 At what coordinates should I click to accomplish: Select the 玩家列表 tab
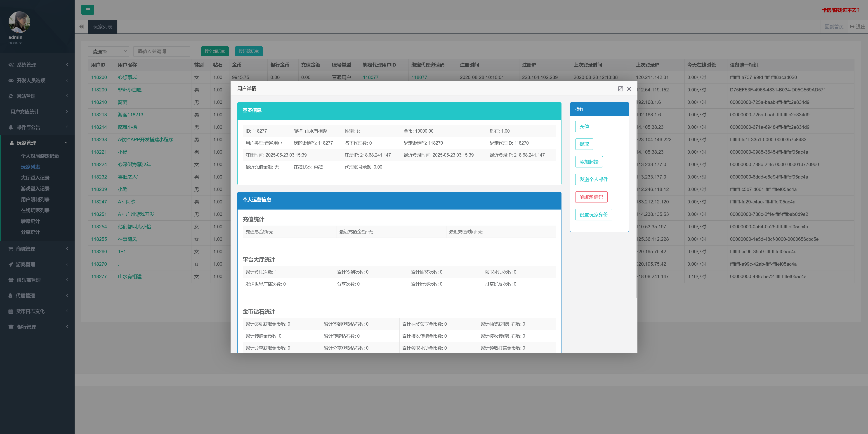point(102,27)
